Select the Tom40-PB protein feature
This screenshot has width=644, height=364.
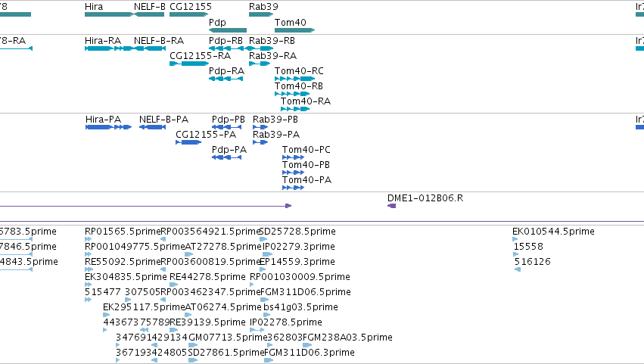pyautogui.click(x=294, y=173)
